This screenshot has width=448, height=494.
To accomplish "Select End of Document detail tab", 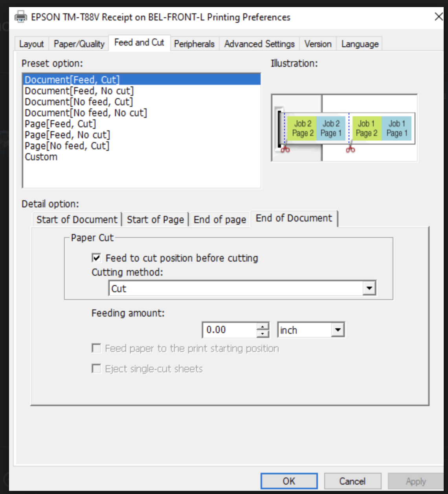I will [x=294, y=218].
